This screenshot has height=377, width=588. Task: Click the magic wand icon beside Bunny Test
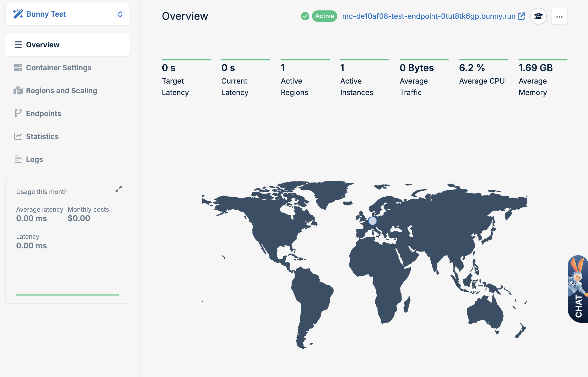click(18, 14)
